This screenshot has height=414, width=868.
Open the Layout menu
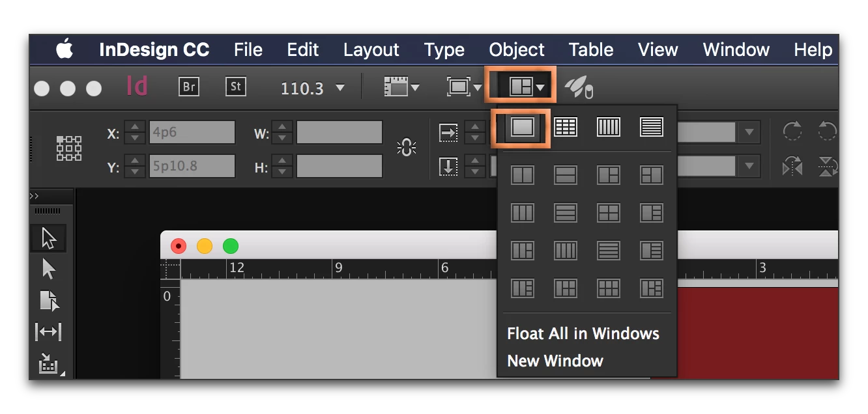tap(371, 50)
